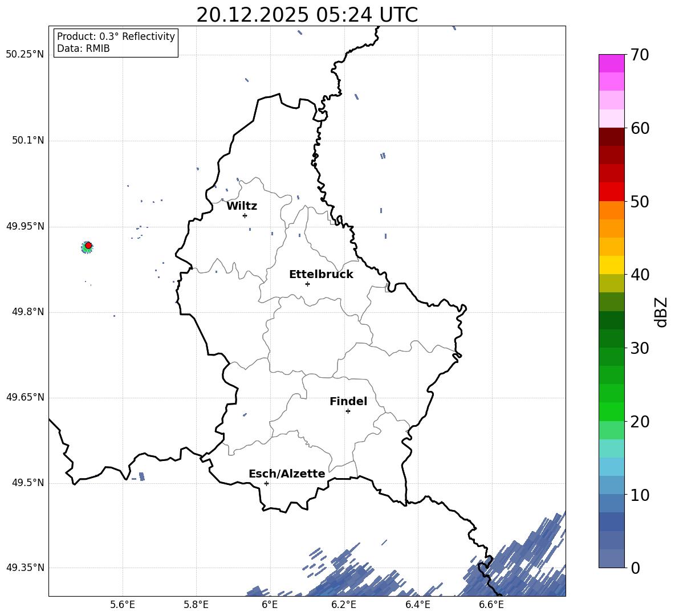Click the 49.8°N latitude label
The width and height of the screenshot is (675, 616).
[x=28, y=312]
